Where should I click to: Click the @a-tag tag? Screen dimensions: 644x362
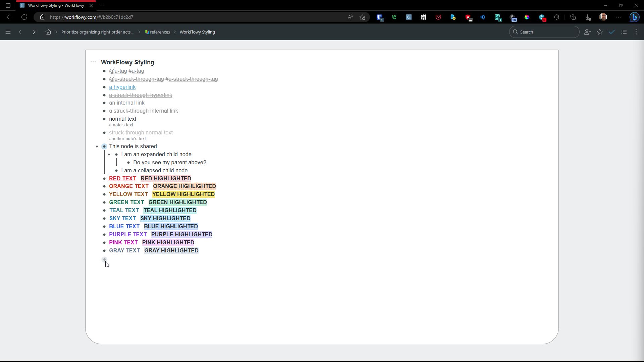point(118,71)
